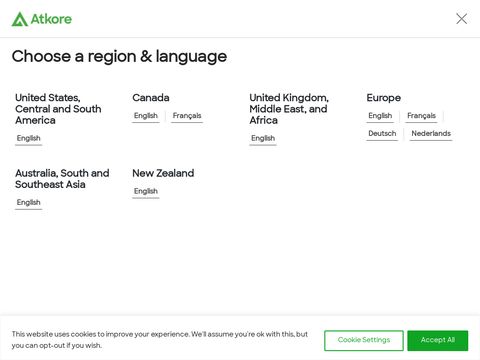Choose Français under Canada
The height and width of the screenshot is (360, 480).
(187, 116)
